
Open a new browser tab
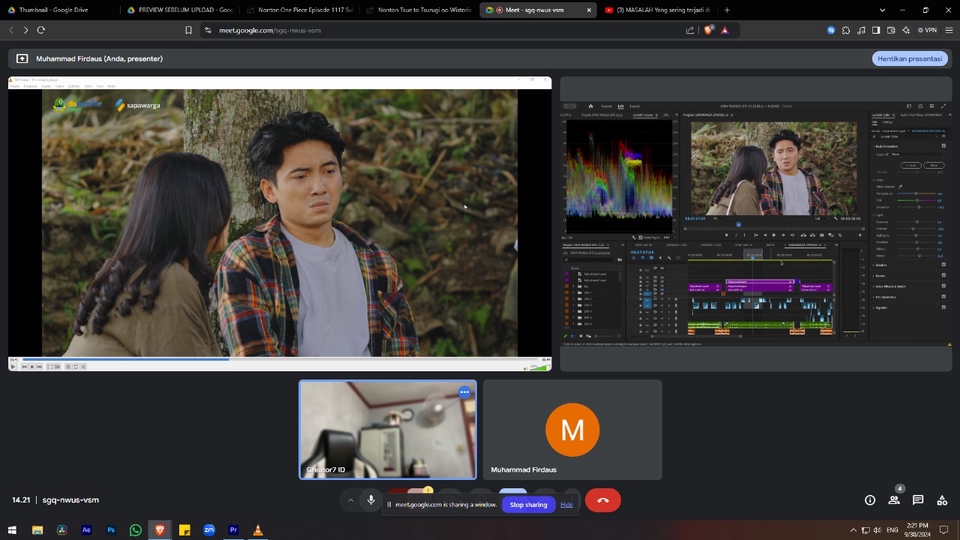coord(727,10)
